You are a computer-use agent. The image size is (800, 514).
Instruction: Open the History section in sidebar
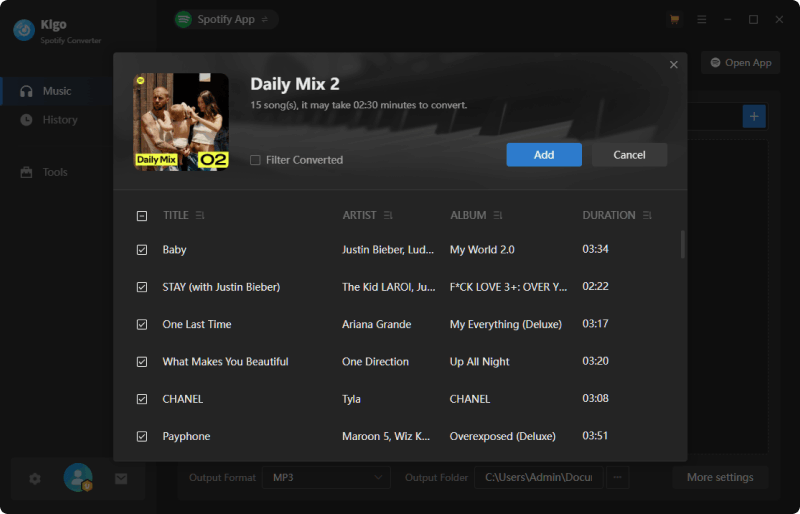56,120
